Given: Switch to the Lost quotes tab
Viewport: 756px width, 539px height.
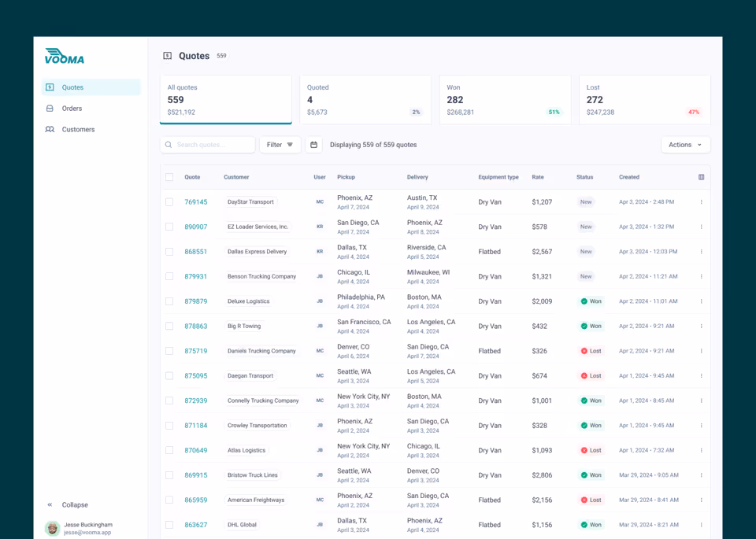Looking at the screenshot, I should pos(644,99).
